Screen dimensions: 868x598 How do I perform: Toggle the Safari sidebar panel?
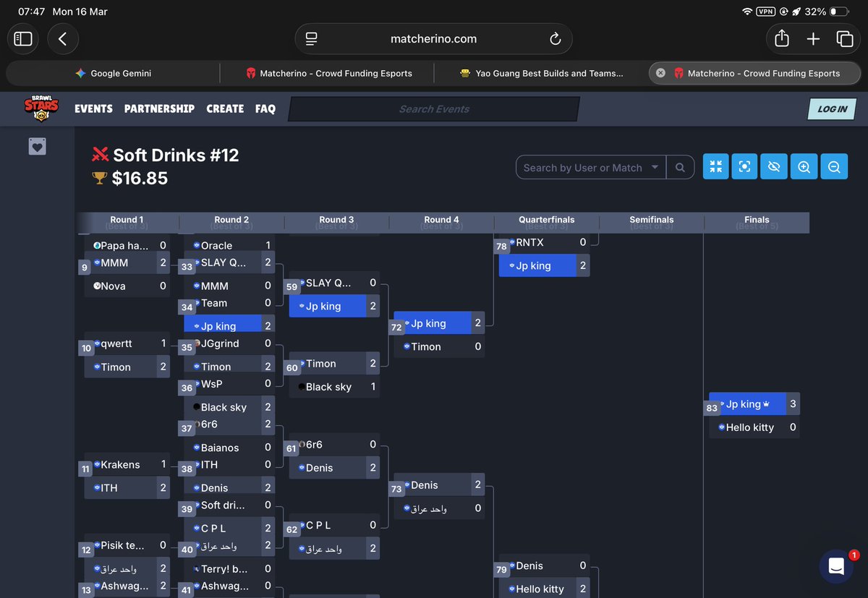(23, 39)
